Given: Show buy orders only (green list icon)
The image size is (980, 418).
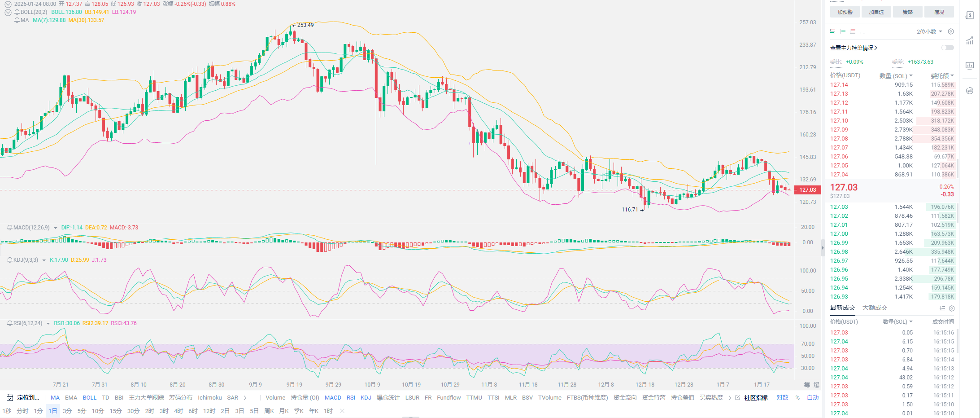Looking at the screenshot, I should 843,31.
